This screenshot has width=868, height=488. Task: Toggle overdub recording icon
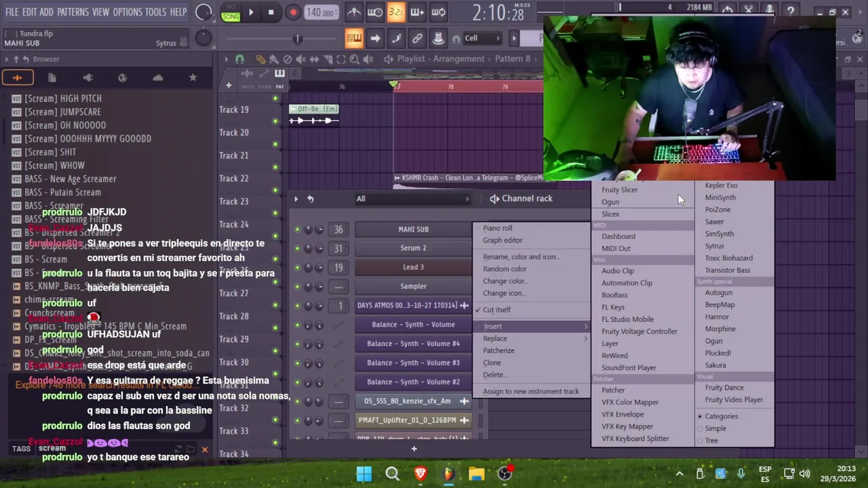(417, 12)
